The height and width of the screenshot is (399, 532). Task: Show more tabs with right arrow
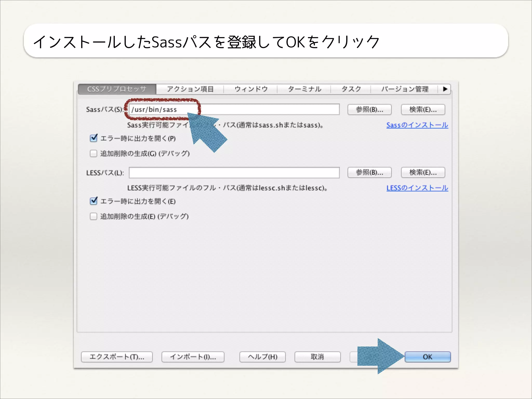coord(445,89)
